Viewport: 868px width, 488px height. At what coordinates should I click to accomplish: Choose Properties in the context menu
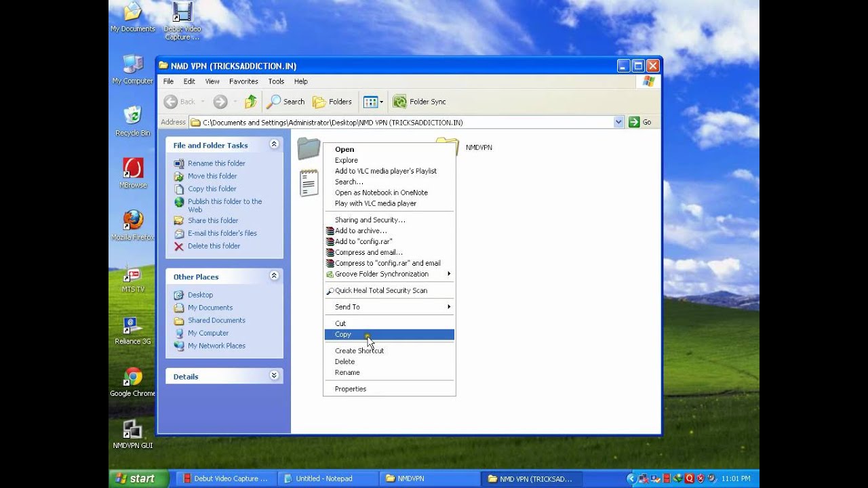point(389,389)
